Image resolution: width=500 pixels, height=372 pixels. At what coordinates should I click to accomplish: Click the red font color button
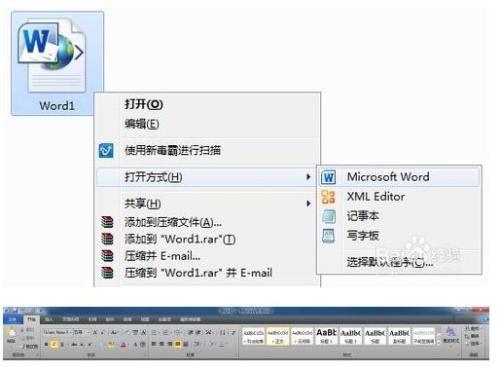[x=124, y=345]
